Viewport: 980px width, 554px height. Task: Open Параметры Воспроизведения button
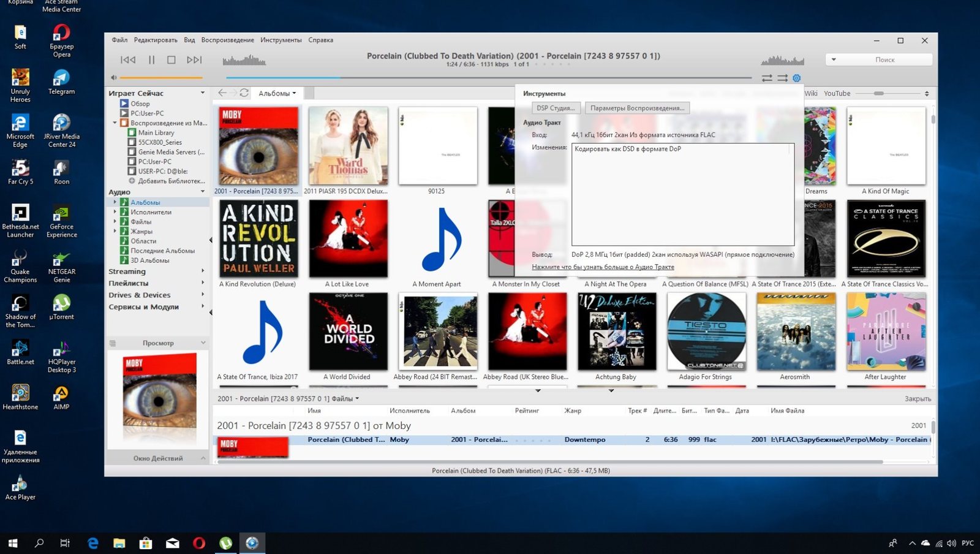pos(637,108)
